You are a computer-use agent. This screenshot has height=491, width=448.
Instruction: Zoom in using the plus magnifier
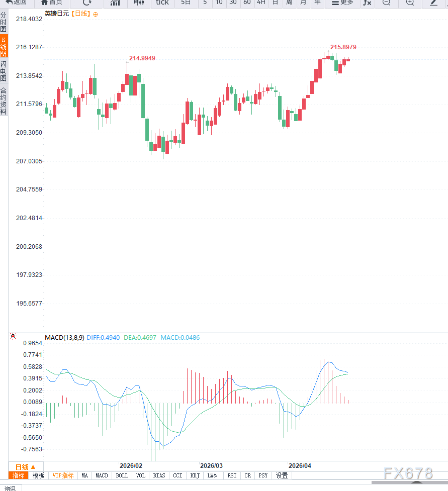410,3
